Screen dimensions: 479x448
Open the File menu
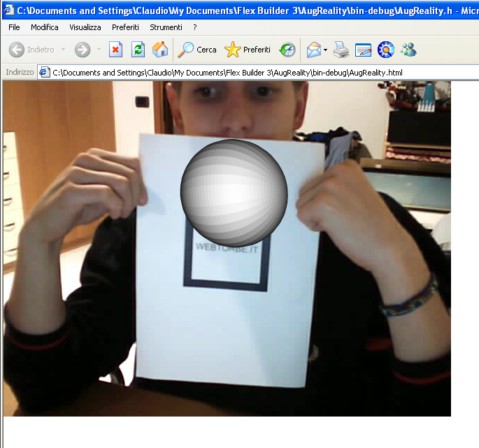(14, 27)
